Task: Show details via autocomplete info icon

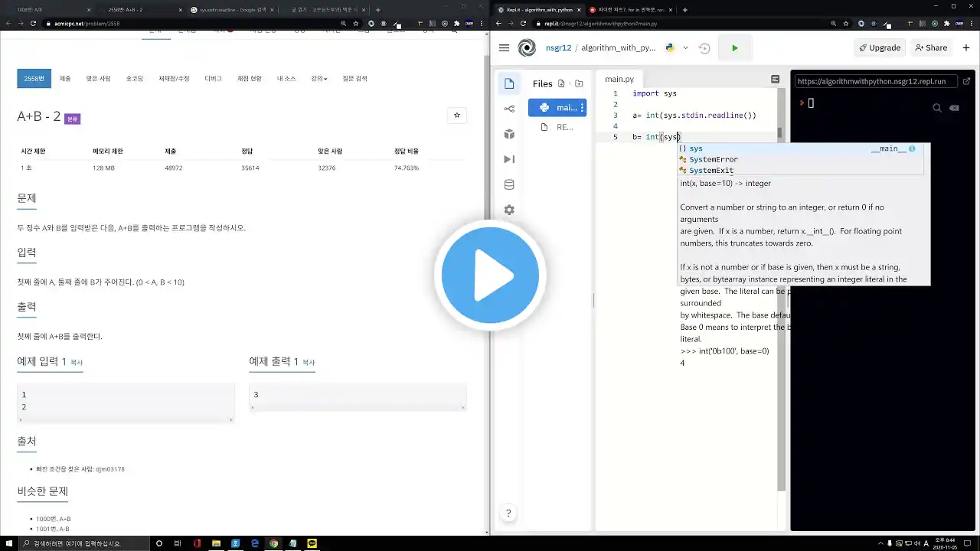Action: click(912, 148)
